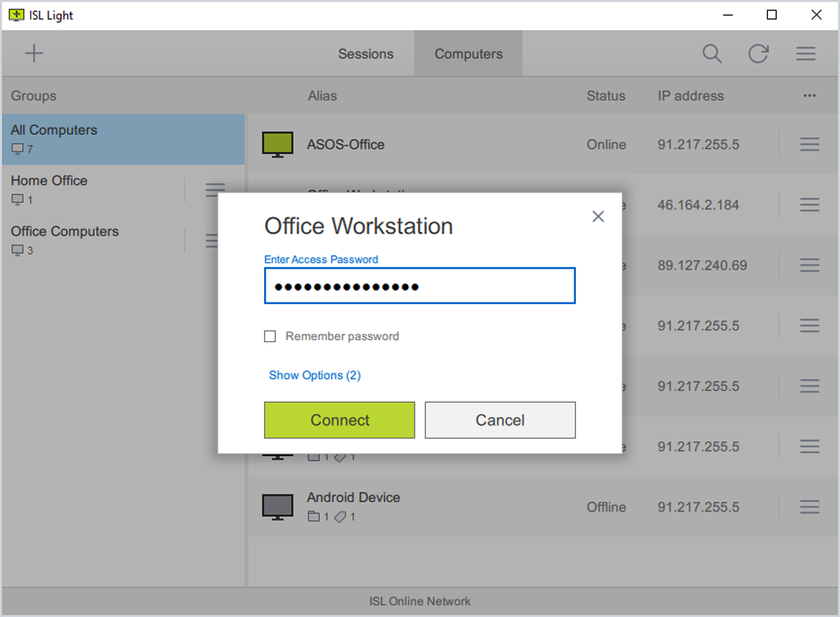Open the main hamburger menu in toolbar

tap(806, 54)
